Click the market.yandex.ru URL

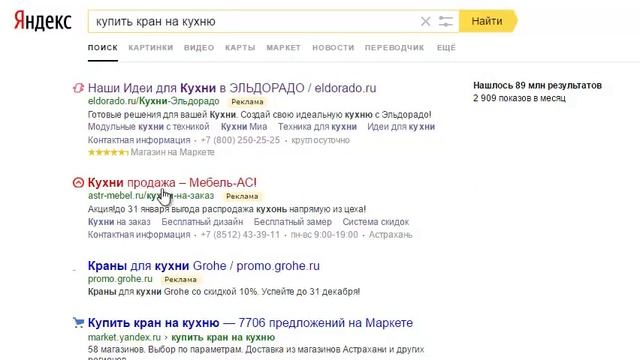coord(124,338)
